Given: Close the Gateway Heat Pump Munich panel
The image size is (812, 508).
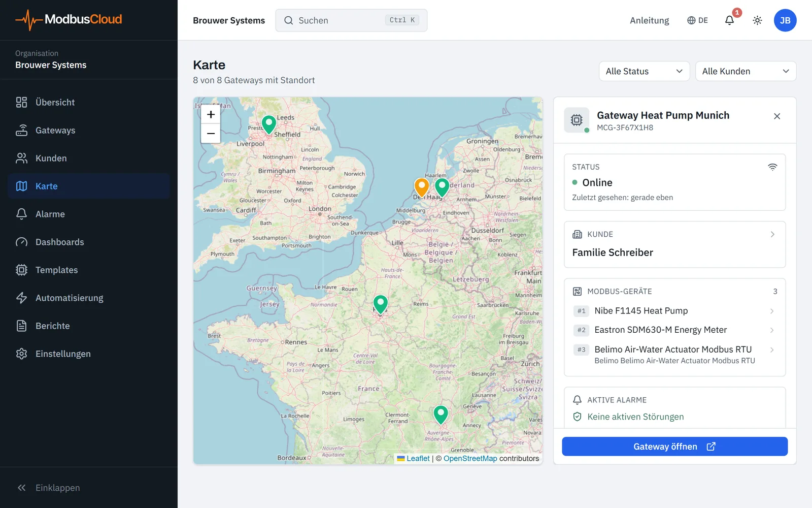Looking at the screenshot, I should (777, 116).
